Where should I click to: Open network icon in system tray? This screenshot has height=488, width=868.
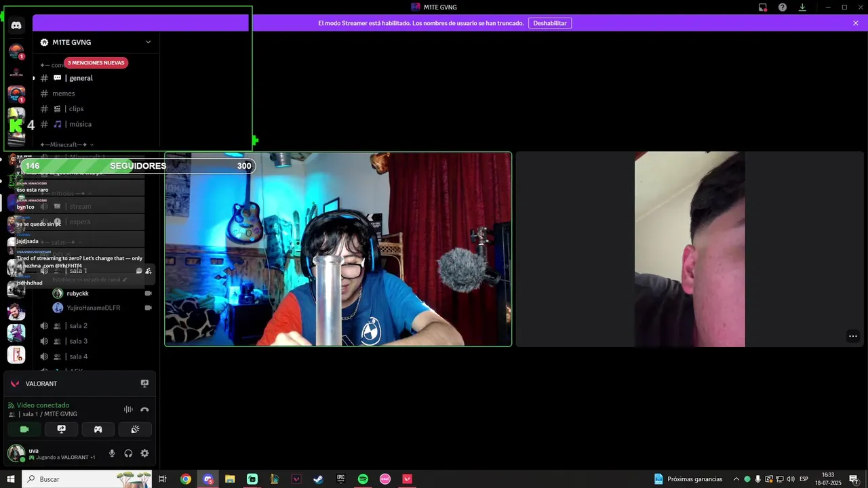[779, 479]
